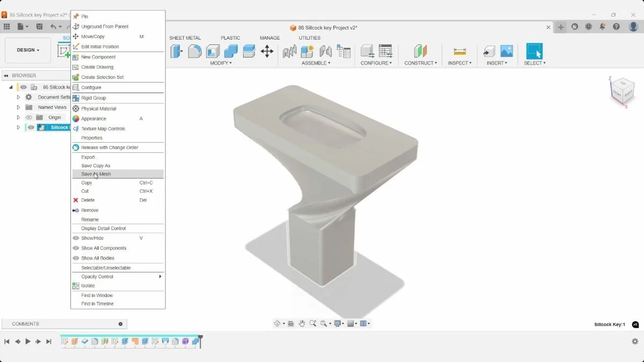644x362 pixels.
Task: Click Physical Material sphere icon
Action: (76, 108)
